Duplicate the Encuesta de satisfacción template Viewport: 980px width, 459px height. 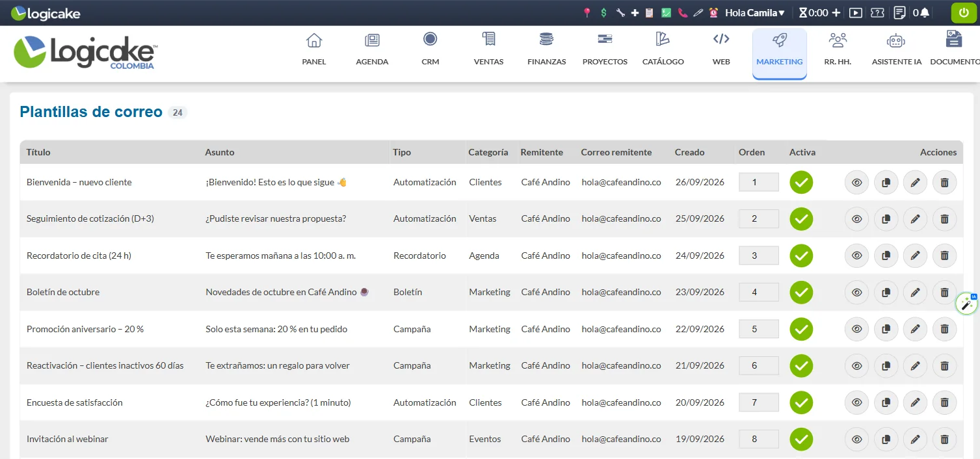click(x=886, y=403)
